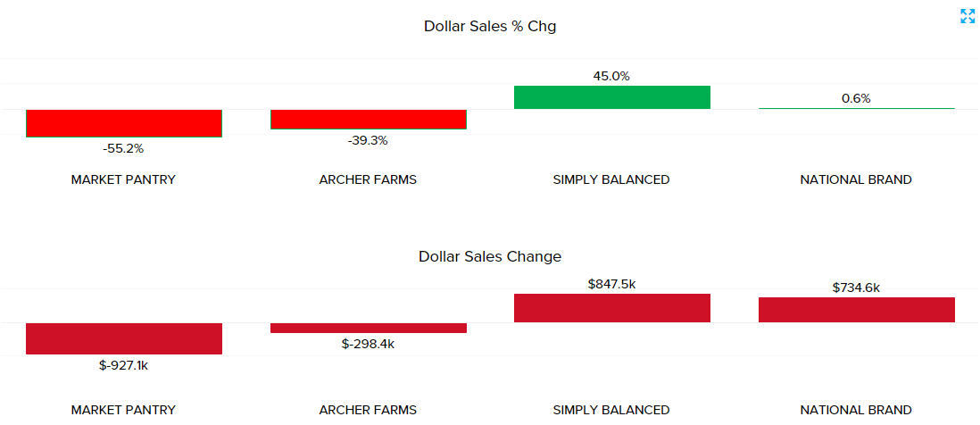The height and width of the screenshot is (425, 980).
Task: Click the $-298.4k data label
Action: (368, 344)
